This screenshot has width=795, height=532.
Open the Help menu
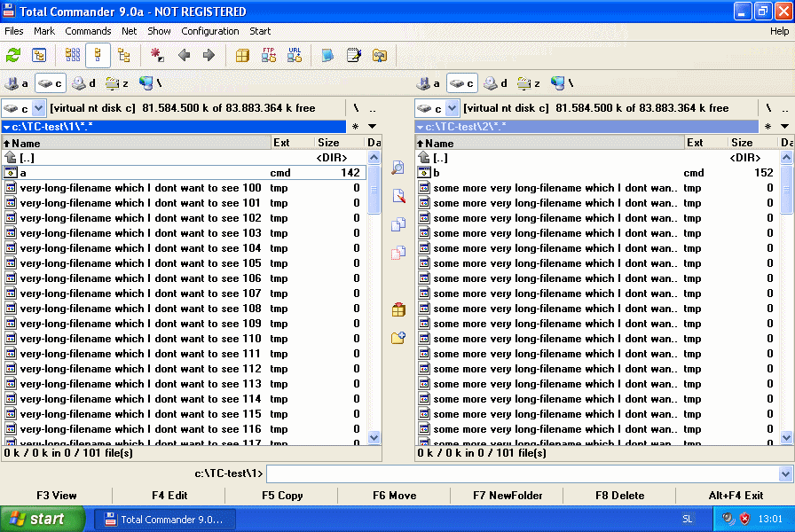[779, 31]
